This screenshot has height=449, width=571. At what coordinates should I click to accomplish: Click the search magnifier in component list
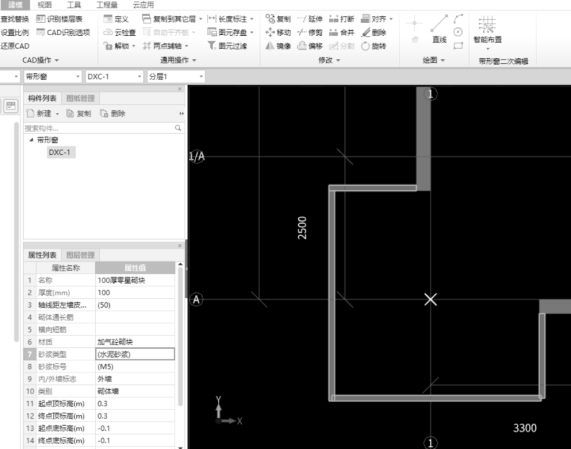[178, 128]
